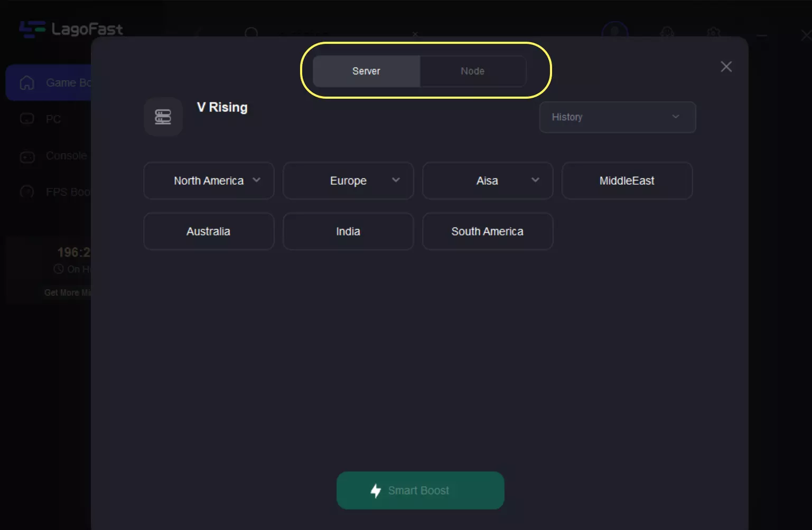
Task: Click the PC monitor icon in sidebar
Action: pos(27,119)
